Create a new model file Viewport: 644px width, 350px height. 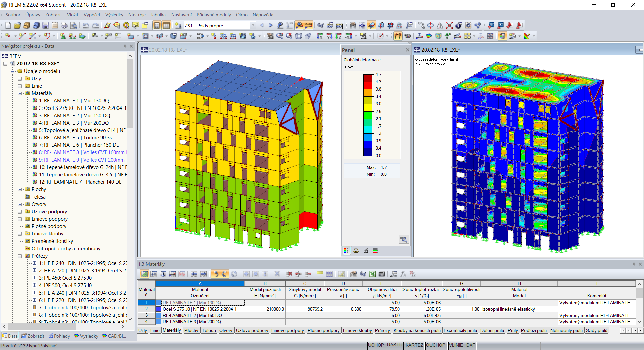point(8,25)
